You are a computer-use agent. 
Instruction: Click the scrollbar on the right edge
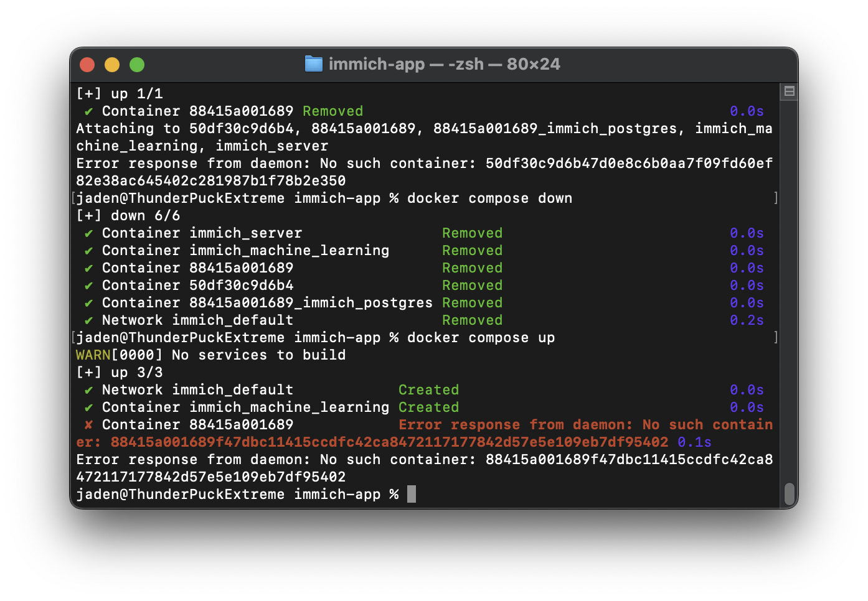pos(788,492)
